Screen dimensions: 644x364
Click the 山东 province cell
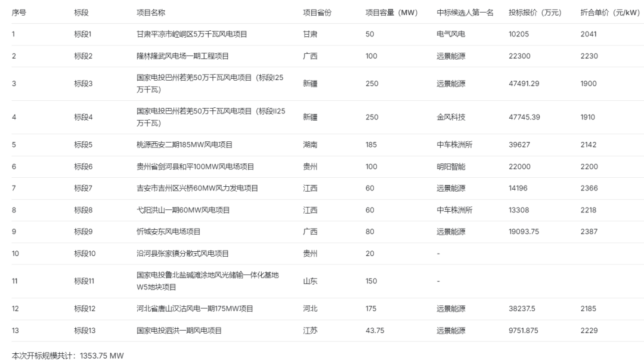click(x=310, y=281)
